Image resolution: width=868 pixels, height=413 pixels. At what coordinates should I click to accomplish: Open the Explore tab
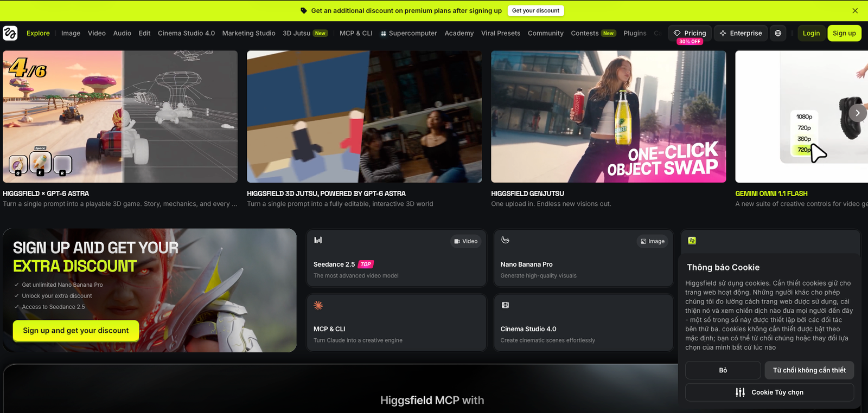[x=38, y=33]
